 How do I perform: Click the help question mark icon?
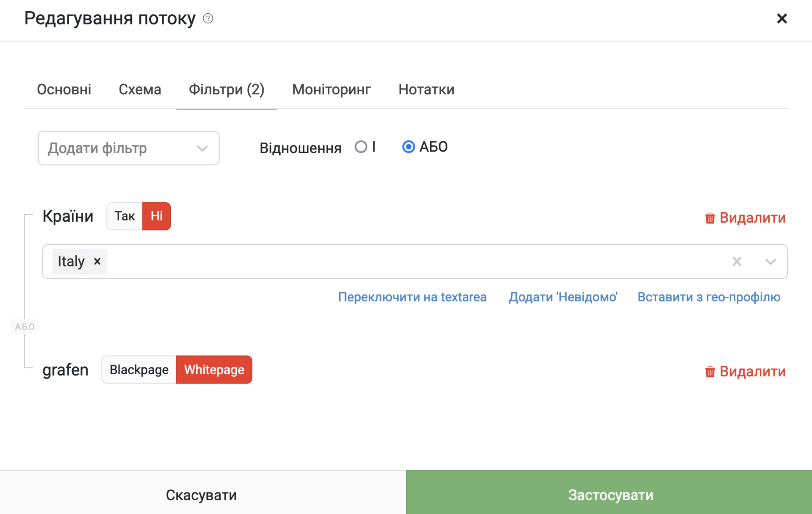pos(208,18)
